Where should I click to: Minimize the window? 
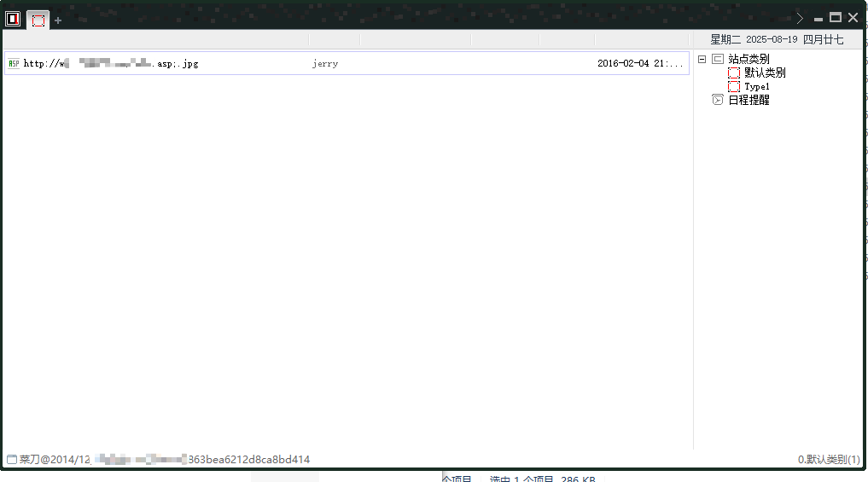(x=818, y=20)
